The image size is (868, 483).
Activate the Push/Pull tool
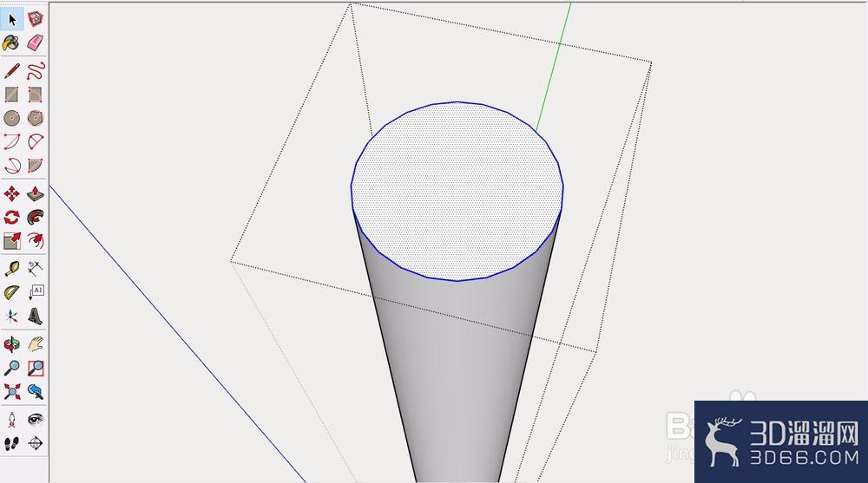click(x=36, y=193)
